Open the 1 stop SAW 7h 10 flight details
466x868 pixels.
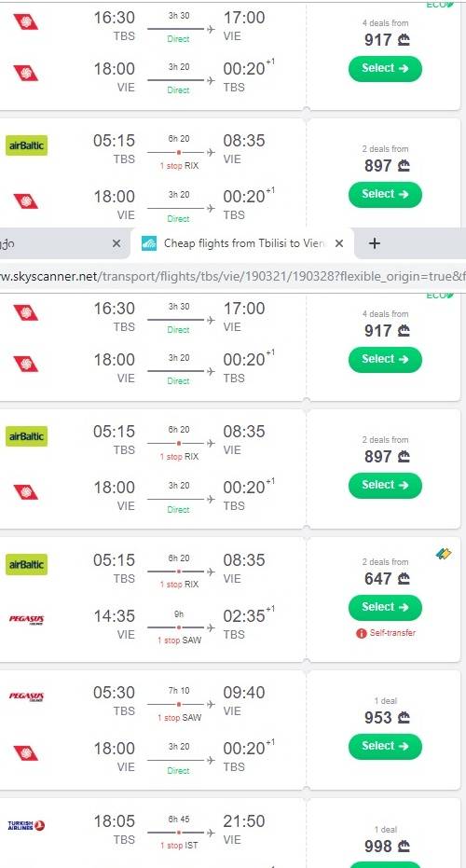tap(181, 704)
